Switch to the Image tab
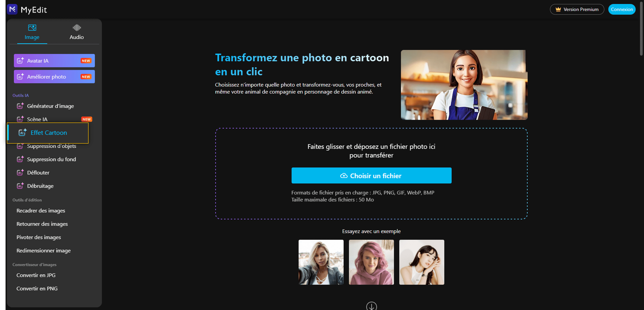 click(x=32, y=32)
